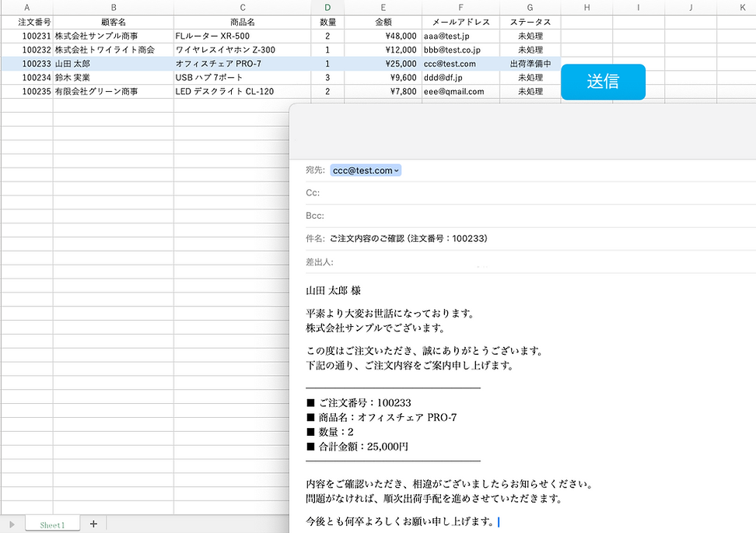Click the line 株式会社サンプルでございます。
Screen dimensions: 756x533
(376, 328)
